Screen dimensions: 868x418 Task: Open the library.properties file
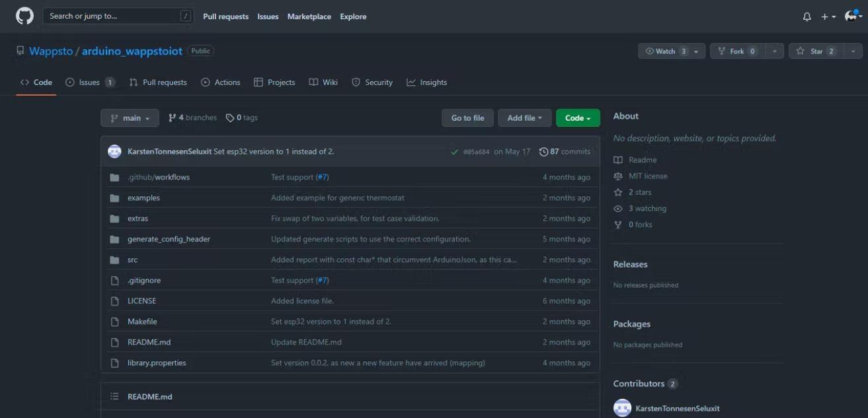point(157,363)
